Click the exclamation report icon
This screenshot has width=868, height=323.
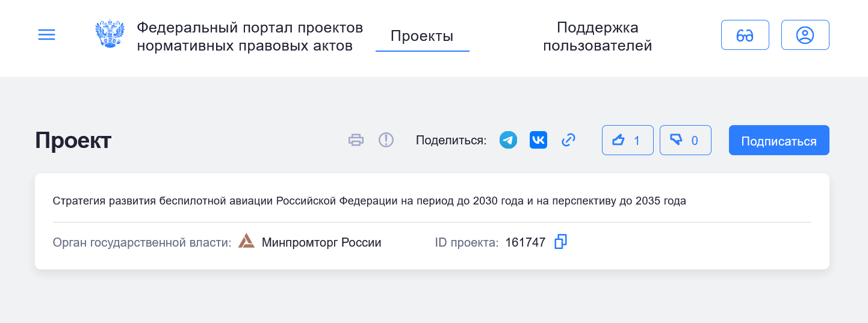(x=386, y=140)
